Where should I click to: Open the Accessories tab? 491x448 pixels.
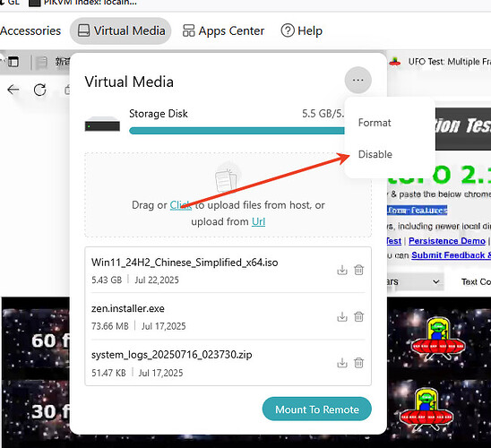tap(30, 30)
